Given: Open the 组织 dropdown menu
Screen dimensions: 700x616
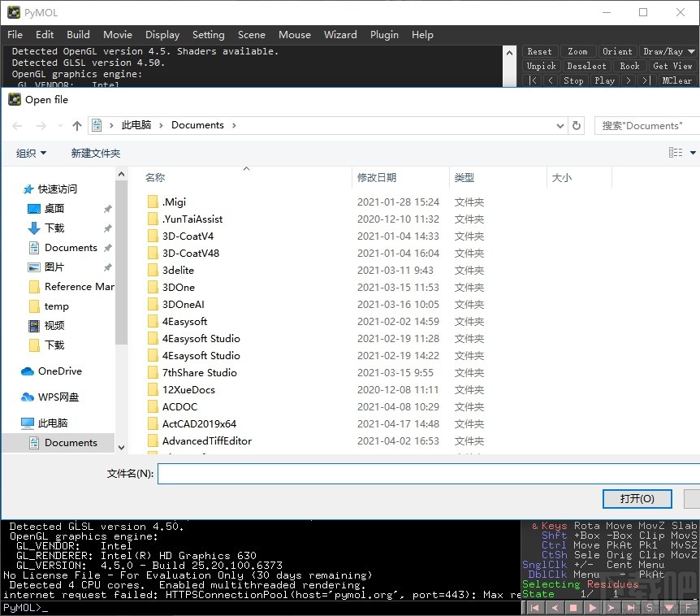Looking at the screenshot, I should (x=31, y=154).
